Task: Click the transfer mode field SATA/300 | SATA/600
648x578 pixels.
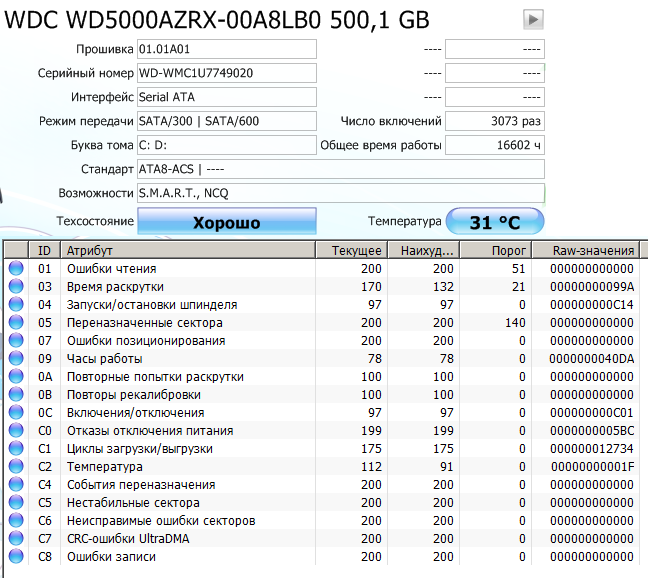Action: [227, 121]
